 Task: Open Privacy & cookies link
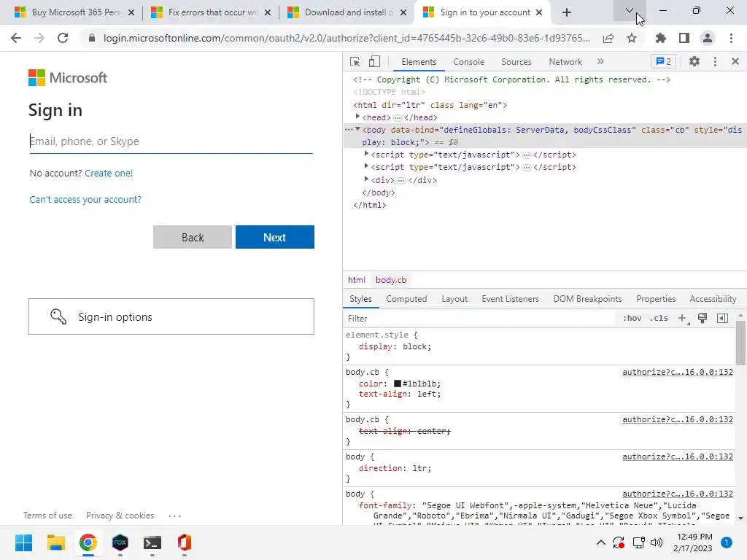coord(120,516)
